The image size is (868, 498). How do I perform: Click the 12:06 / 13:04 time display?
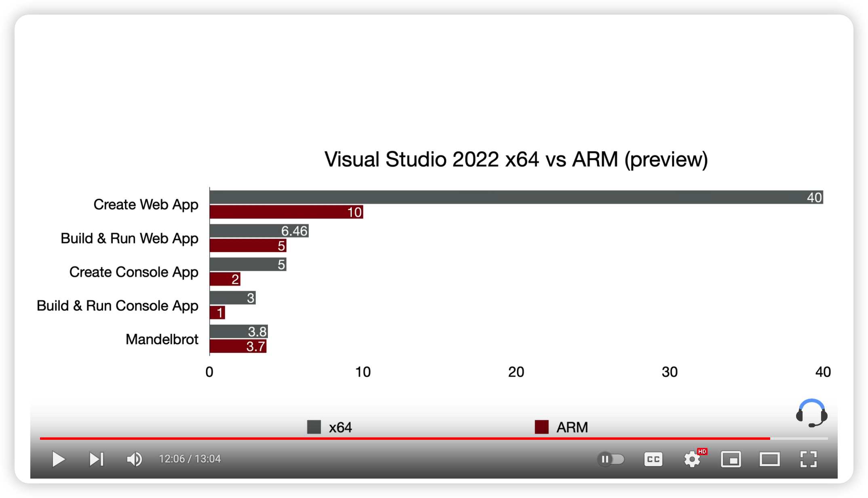[190, 459]
